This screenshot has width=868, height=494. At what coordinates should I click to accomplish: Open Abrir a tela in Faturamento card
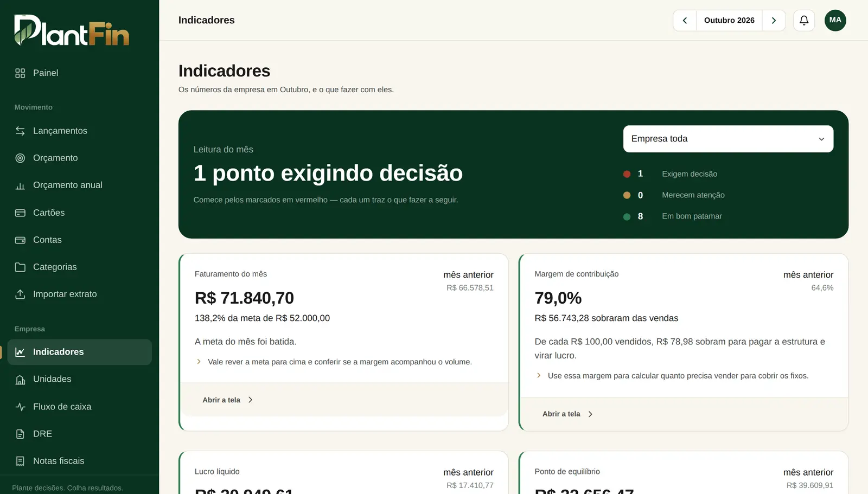click(228, 400)
